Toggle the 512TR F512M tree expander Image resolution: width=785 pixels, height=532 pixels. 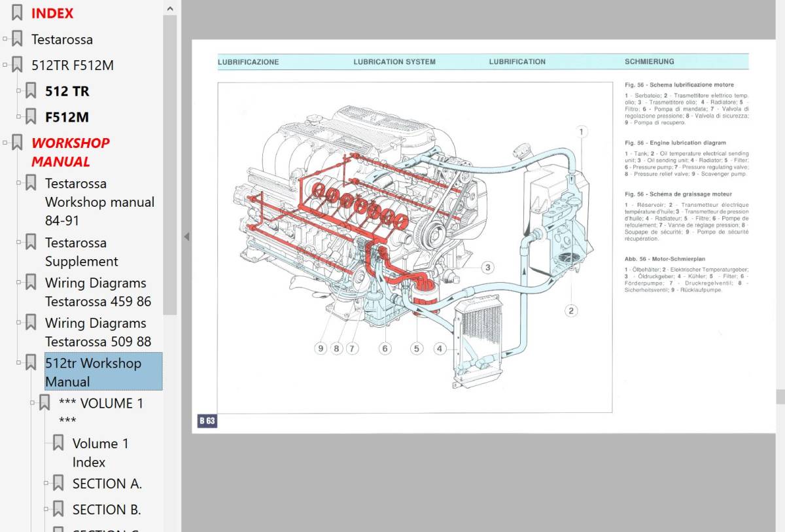5,65
